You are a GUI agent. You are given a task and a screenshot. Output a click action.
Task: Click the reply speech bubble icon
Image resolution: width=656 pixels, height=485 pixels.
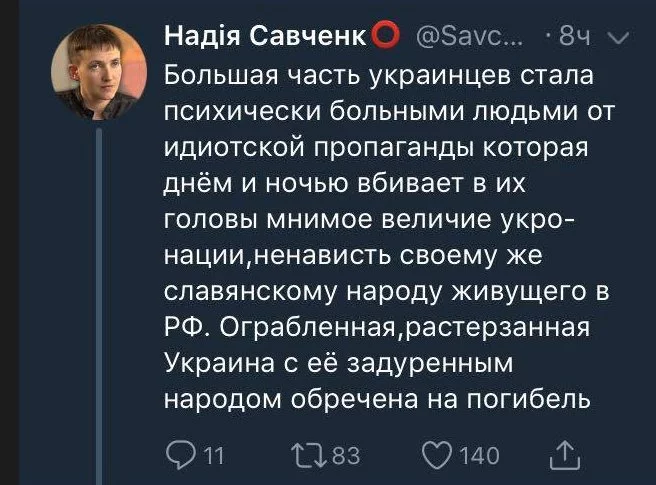tap(180, 455)
